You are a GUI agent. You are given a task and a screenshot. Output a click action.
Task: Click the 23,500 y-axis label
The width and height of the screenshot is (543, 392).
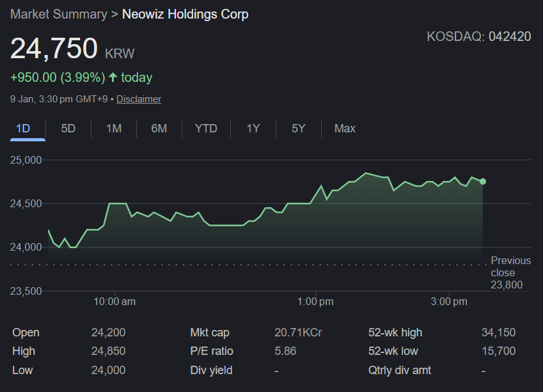pyautogui.click(x=26, y=291)
